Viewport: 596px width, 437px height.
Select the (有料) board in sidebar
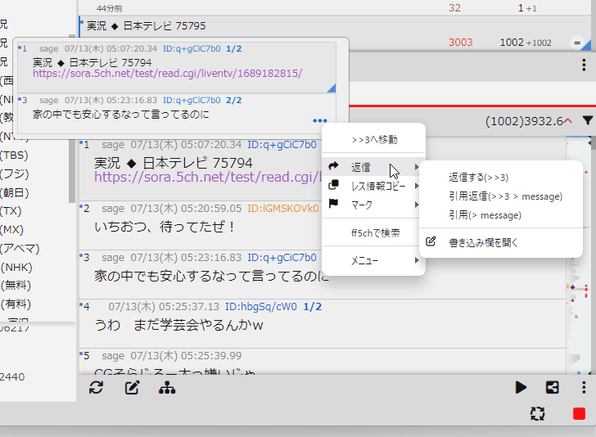tap(16, 304)
